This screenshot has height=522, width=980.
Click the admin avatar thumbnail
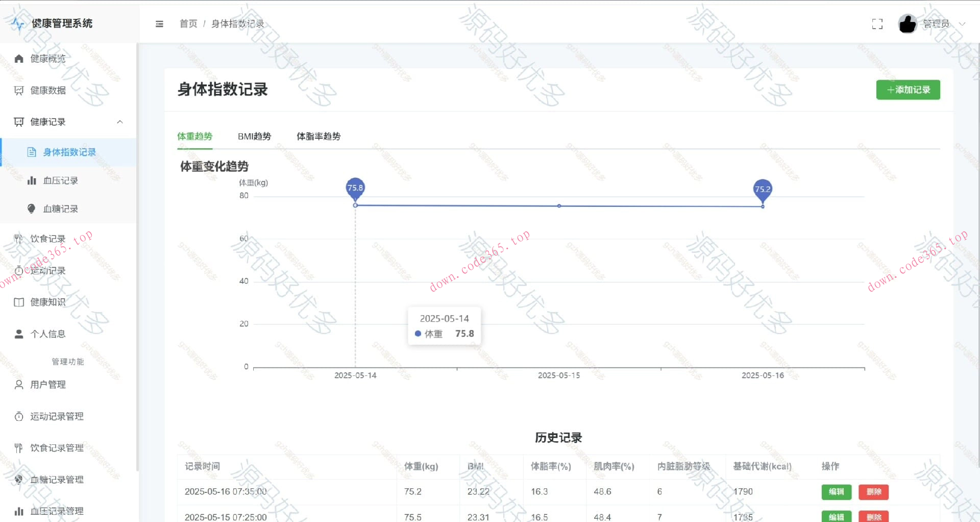click(907, 23)
